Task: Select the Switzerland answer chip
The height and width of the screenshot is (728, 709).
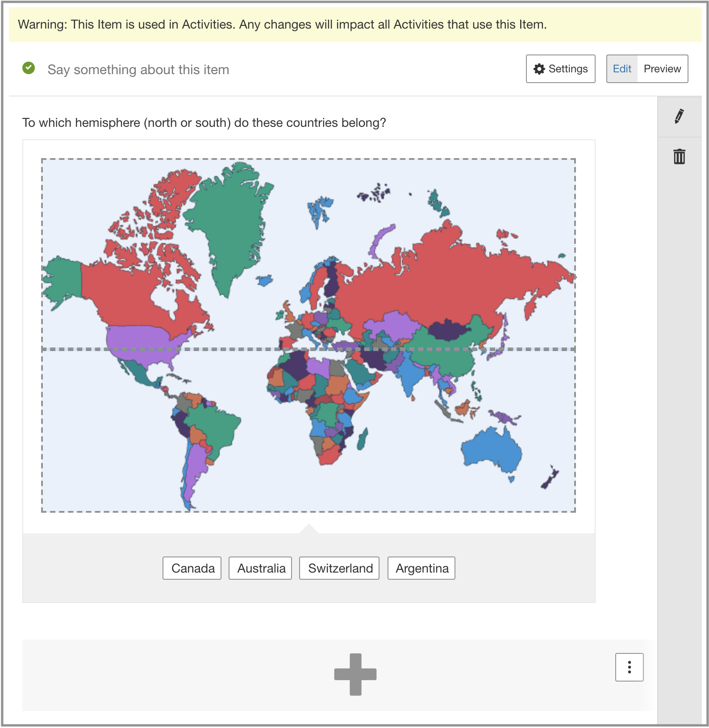Action: [x=339, y=568]
